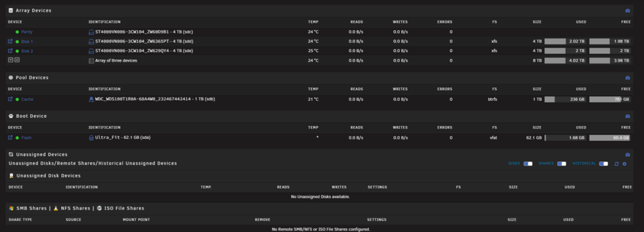
Task: Click the USB drive icon beside Ultra_Fit
Action: (x=91, y=138)
